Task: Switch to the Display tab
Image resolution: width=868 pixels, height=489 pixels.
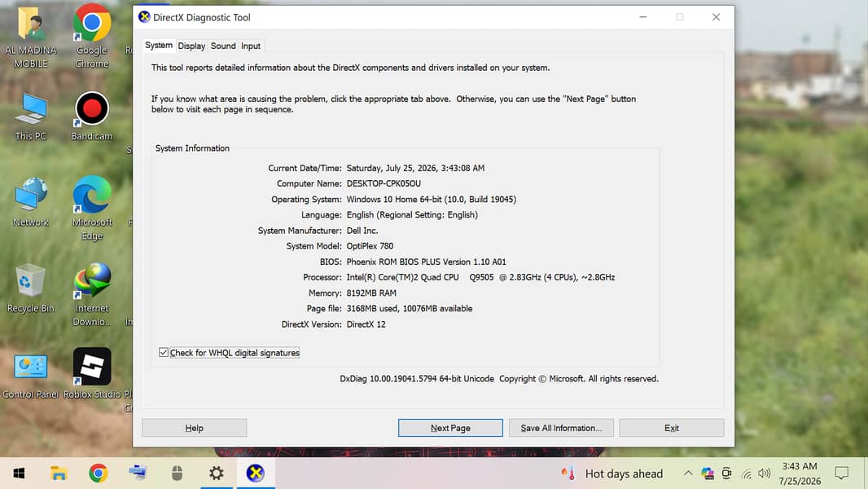Action: pyautogui.click(x=191, y=46)
